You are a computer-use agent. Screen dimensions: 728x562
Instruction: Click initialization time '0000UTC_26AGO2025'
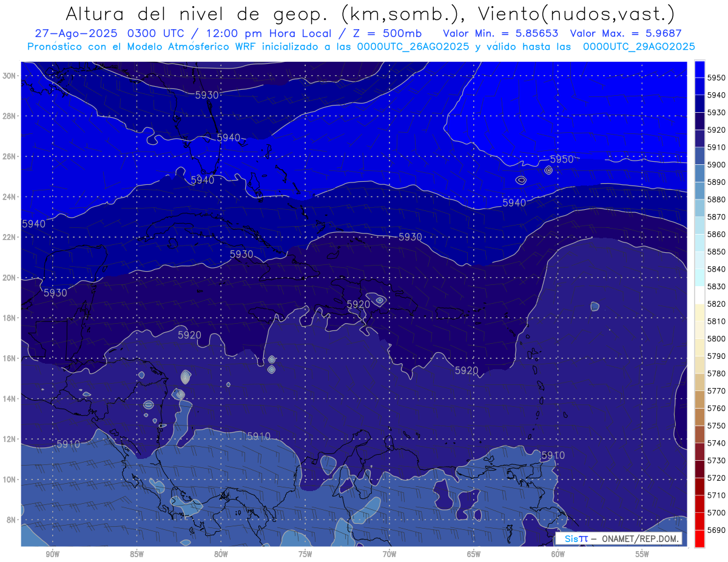click(413, 47)
